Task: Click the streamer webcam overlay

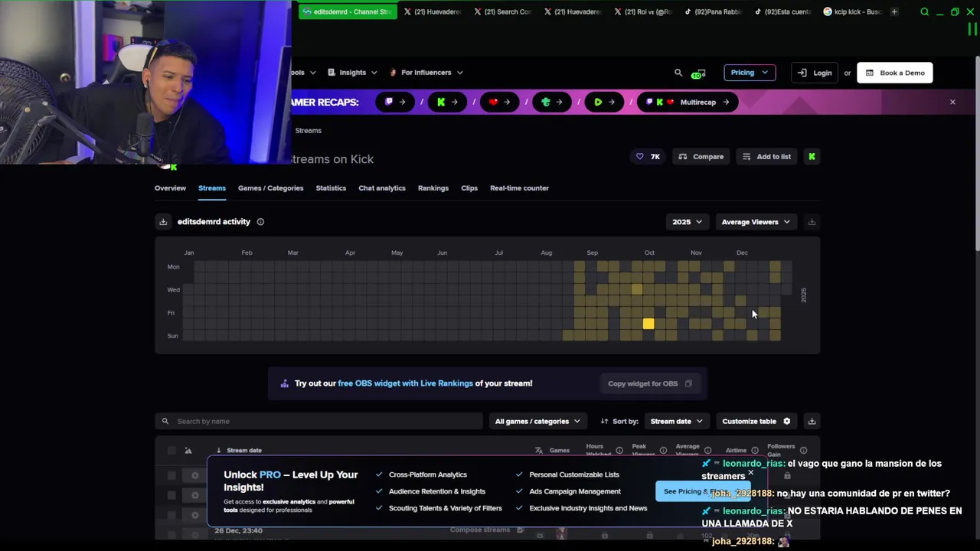Action: tap(145, 82)
